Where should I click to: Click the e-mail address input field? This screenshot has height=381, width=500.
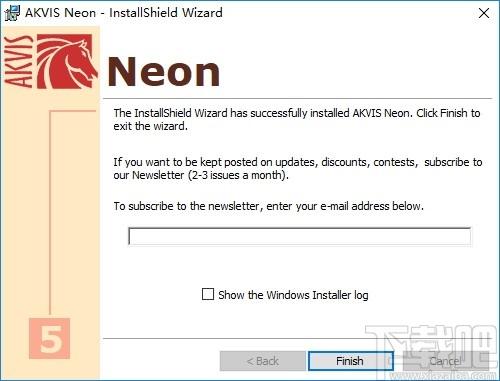tap(299, 237)
